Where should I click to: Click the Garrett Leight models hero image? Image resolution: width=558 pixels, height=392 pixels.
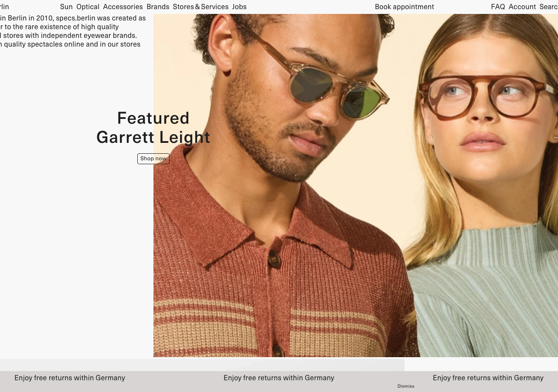(x=356, y=186)
